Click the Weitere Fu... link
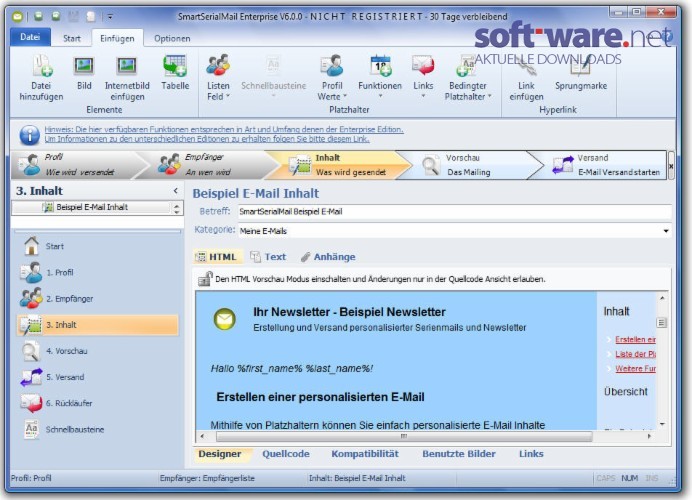 (x=636, y=368)
